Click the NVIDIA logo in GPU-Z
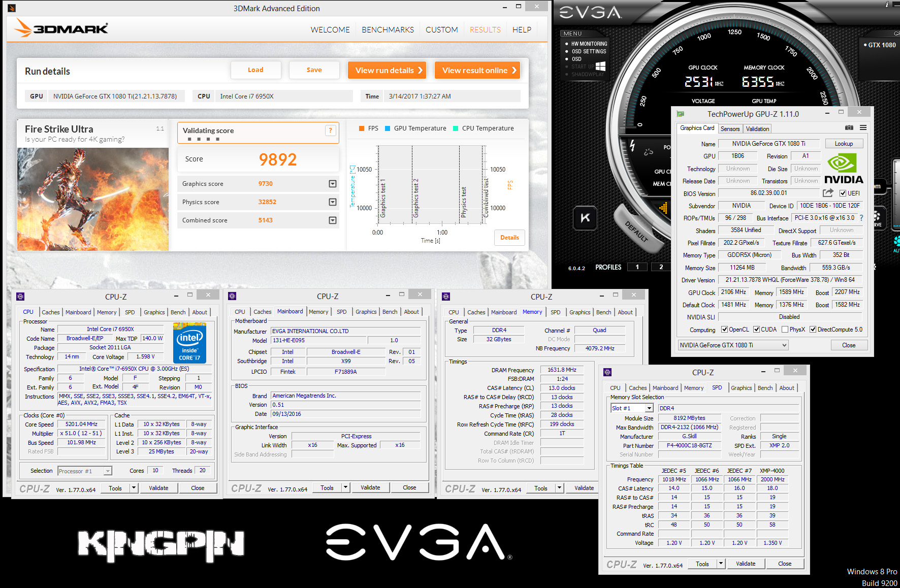This screenshot has width=900, height=588. 844,169
